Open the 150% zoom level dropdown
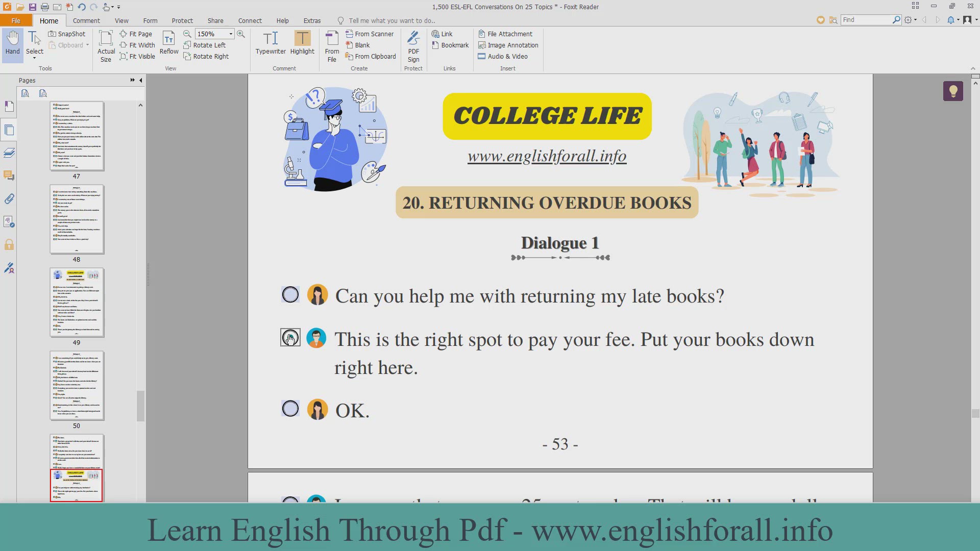 (231, 34)
